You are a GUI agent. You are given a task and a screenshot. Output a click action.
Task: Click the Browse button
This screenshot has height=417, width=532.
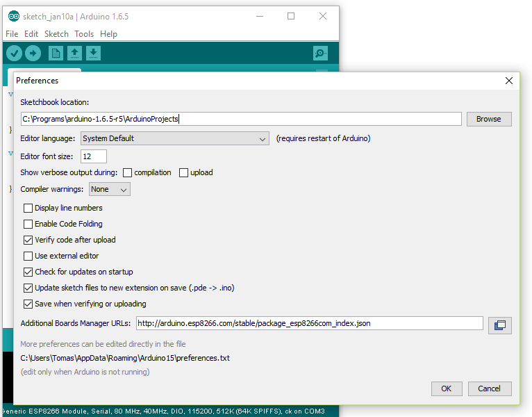click(488, 119)
